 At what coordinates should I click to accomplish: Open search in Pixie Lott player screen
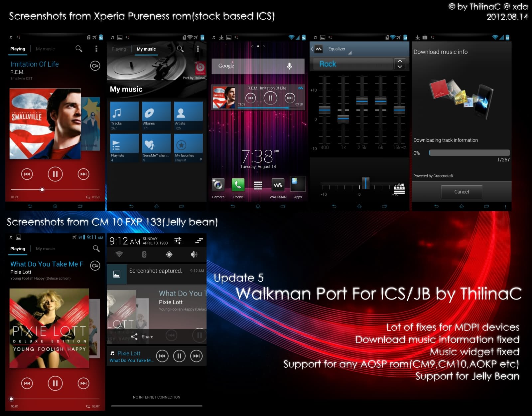click(96, 248)
